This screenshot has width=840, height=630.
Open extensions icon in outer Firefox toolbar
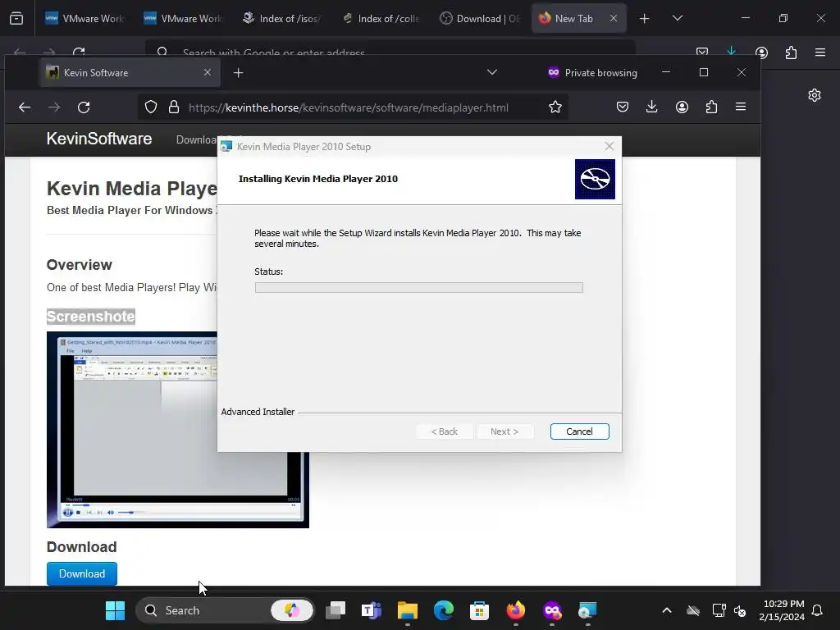click(x=791, y=52)
